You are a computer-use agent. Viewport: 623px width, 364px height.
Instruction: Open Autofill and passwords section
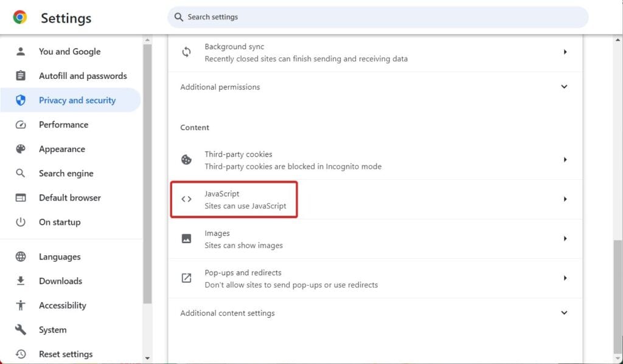(x=70, y=76)
